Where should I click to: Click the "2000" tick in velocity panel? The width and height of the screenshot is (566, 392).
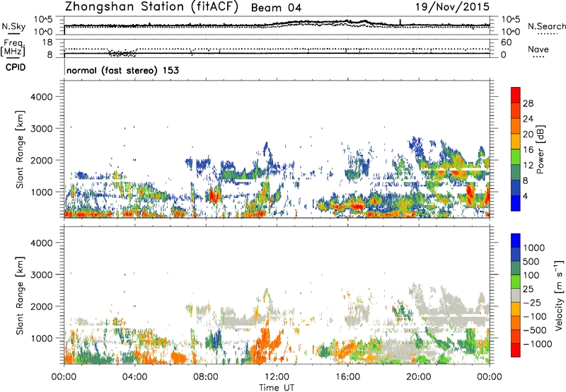(x=42, y=306)
